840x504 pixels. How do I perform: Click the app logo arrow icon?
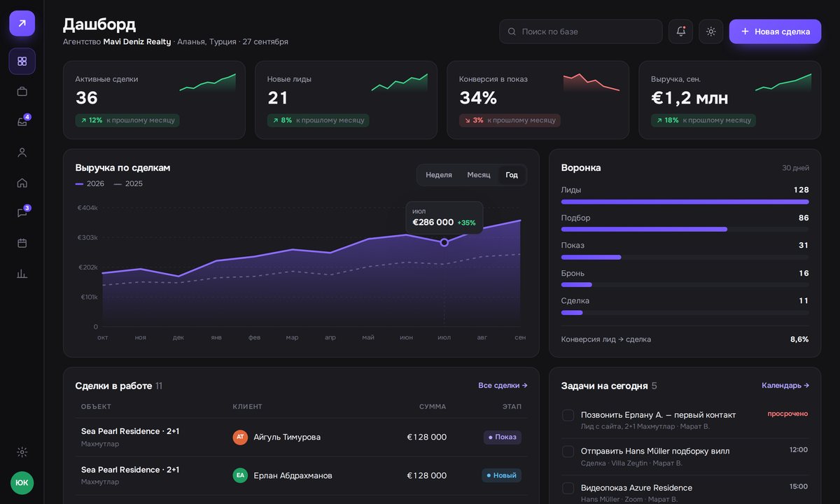pos(22,23)
